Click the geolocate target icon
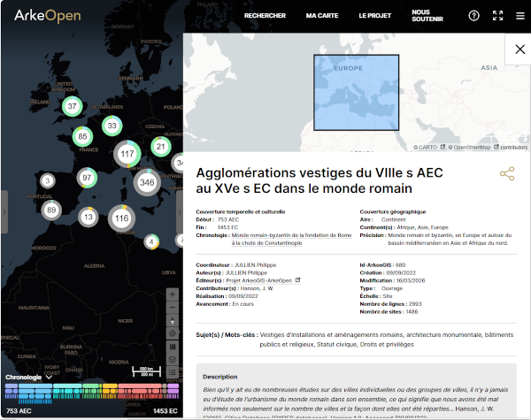 pos(172,333)
